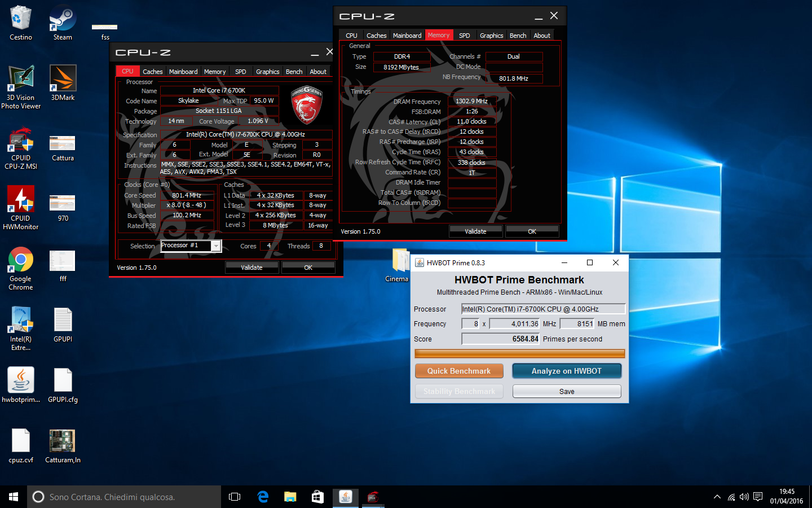Open File Explorer from the taskbar
Screen dimensions: 812x508
pyautogui.click(x=290, y=497)
